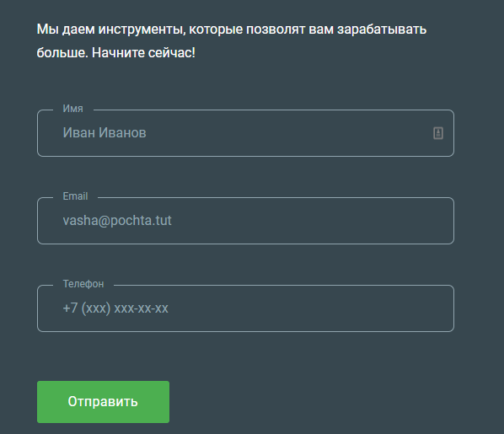This screenshot has width=504, height=434.
Task: Click the contact autofill icon in Имя field
Action: 438,133
